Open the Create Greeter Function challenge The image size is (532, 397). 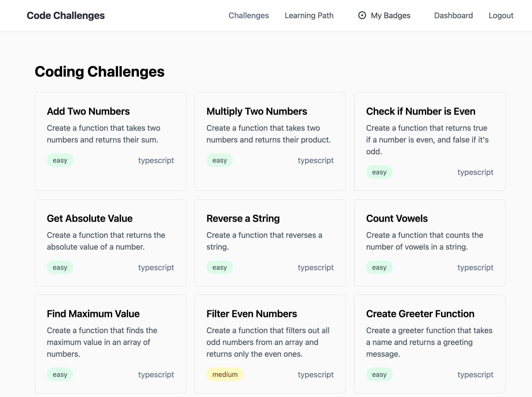coord(430,344)
